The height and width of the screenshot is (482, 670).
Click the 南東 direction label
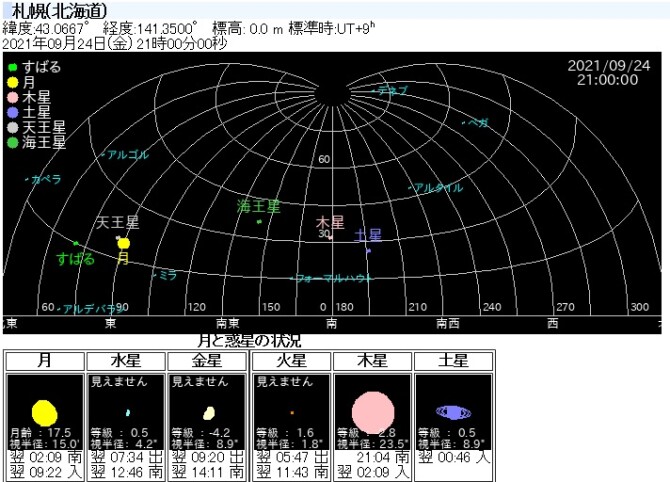pyautogui.click(x=228, y=323)
